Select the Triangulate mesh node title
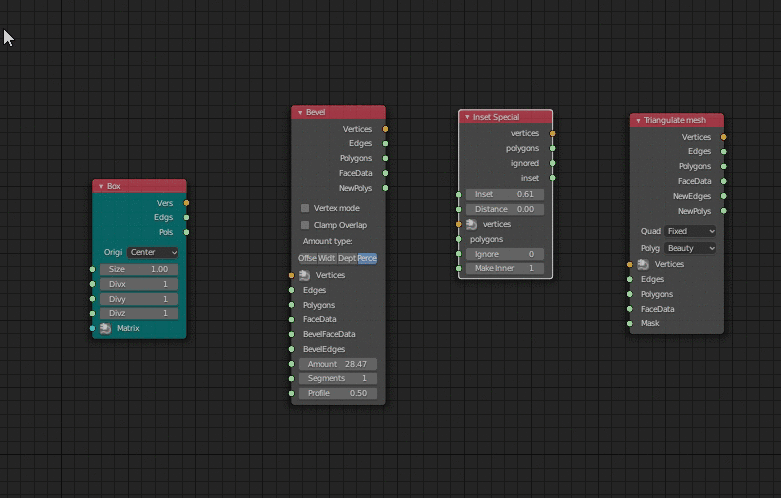Screen dimensions: 781x498 point(674,121)
